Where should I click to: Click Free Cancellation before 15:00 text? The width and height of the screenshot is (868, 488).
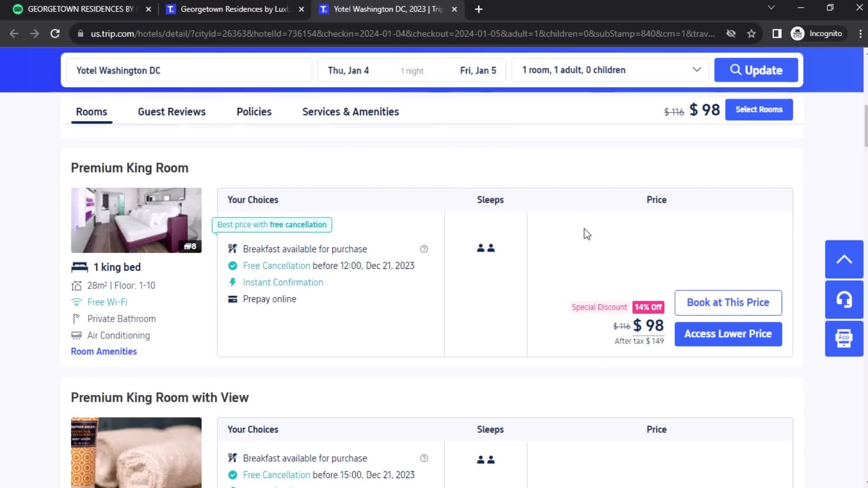click(329, 475)
